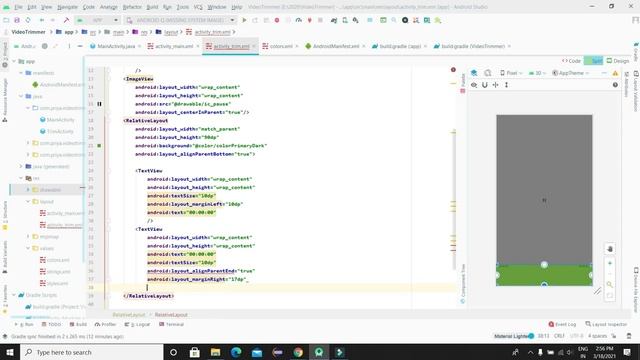Open the Layout Inspector

pyautogui.click(x=606, y=324)
